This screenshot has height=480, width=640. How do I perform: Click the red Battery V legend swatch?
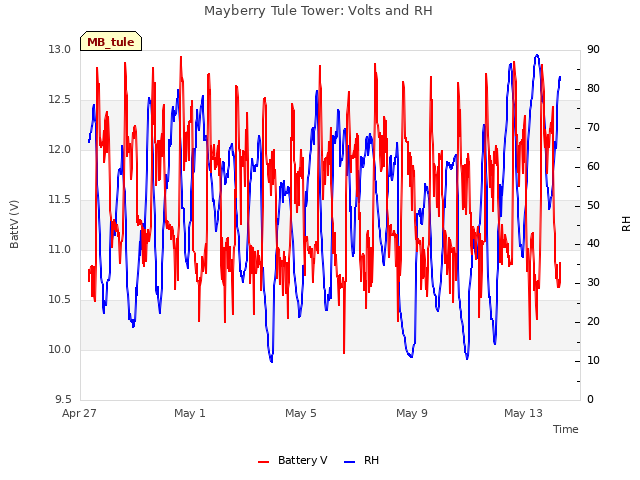click(x=264, y=462)
